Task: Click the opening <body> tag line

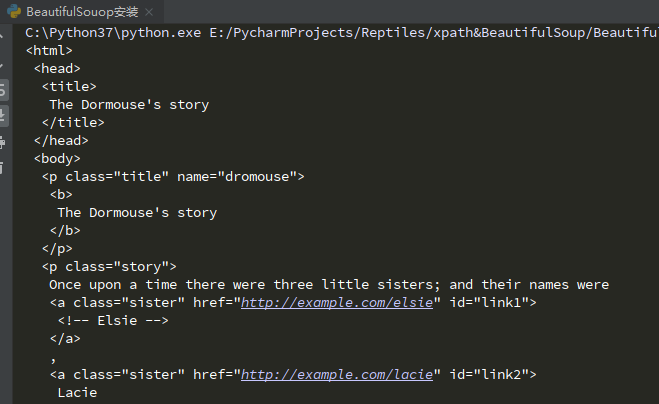Action: [57, 159]
